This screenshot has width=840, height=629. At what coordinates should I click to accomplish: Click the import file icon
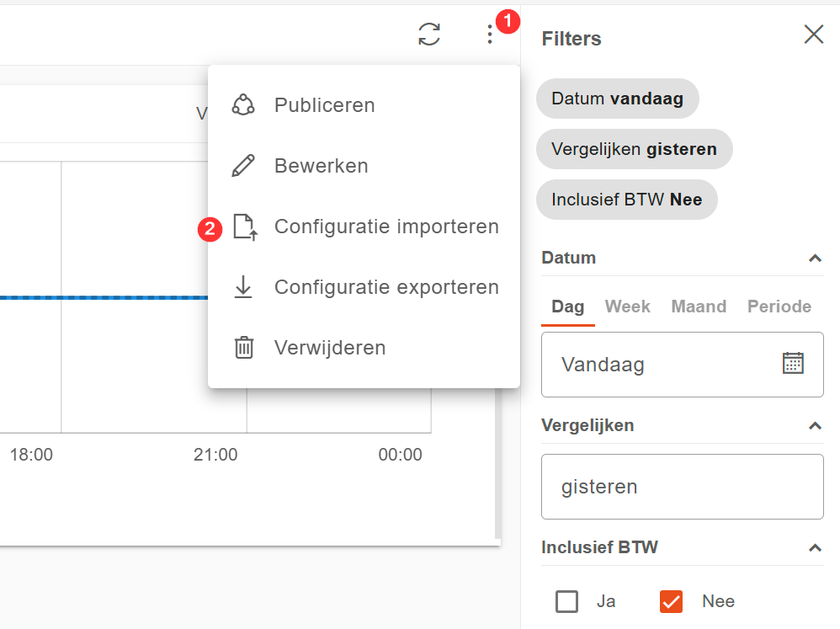point(244,227)
